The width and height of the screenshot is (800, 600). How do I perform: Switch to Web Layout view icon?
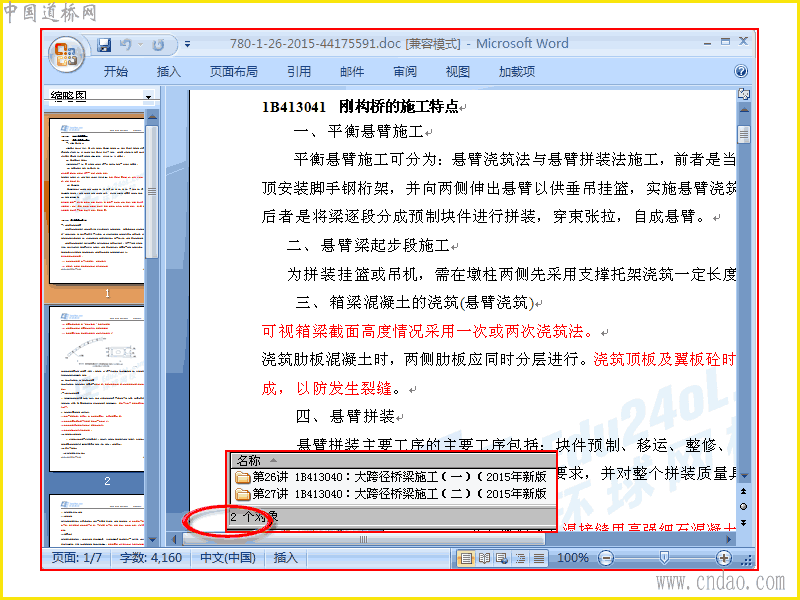coord(502,558)
